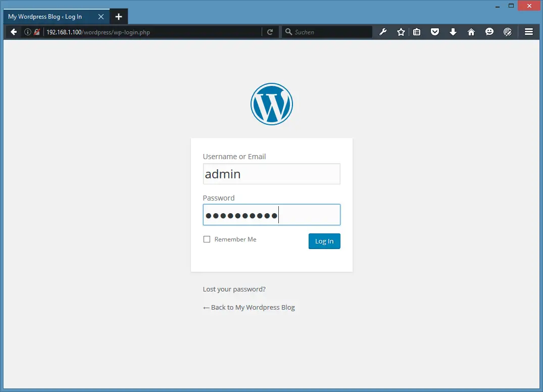The height and width of the screenshot is (392, 543).
Task: Click into the Password field
Action: pos(272,215)
